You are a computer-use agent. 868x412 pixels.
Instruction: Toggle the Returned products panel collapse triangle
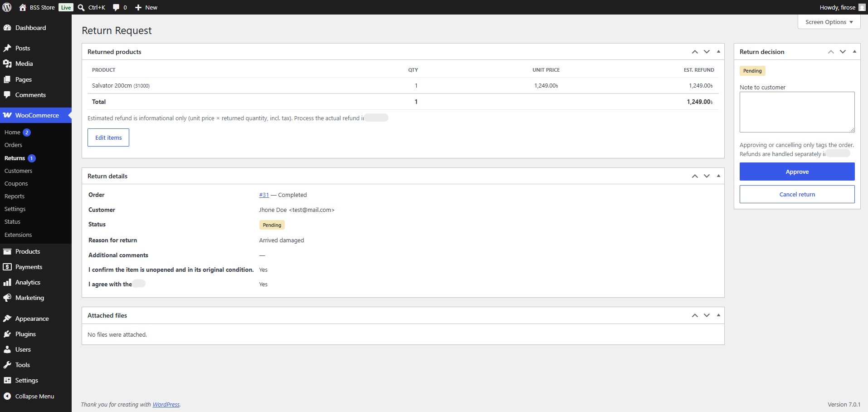tap(718, 52)
